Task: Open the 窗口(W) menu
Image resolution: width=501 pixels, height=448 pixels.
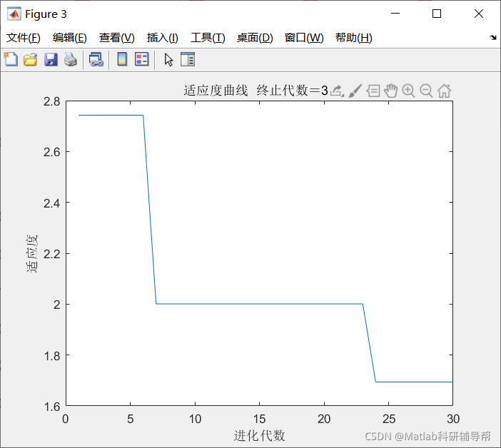Action: tap(304, 38)
